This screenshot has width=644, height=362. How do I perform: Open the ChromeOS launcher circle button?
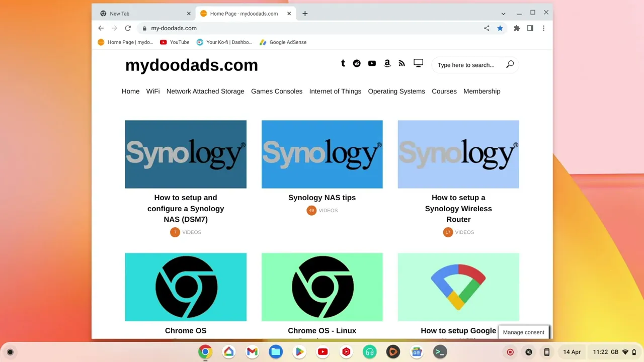click(10, 352)
